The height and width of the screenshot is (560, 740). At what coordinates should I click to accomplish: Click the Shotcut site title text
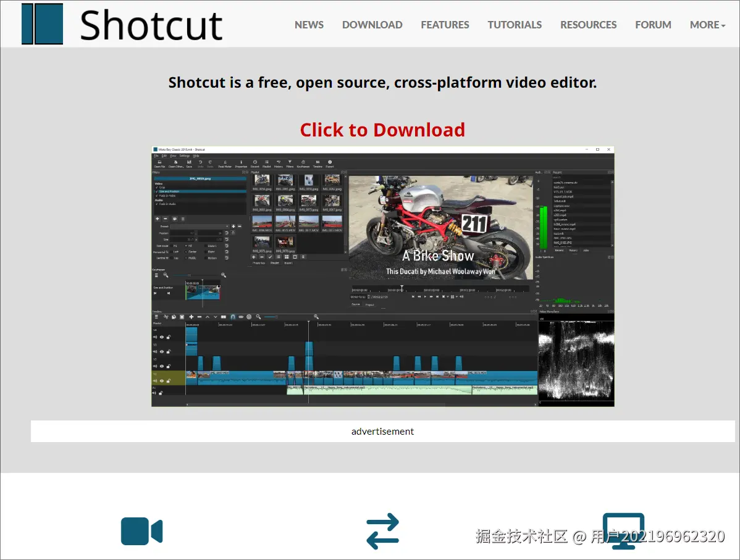click(151, 25)
